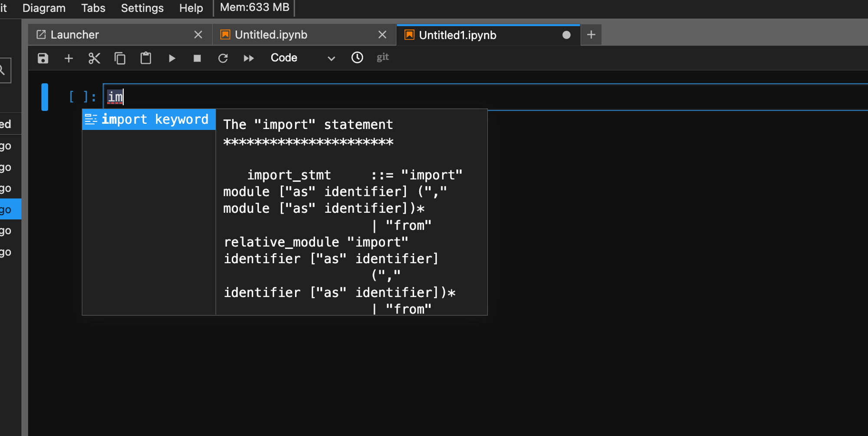The height and width of the screenshot is (436, 868).
Task: Open the Code cell type dropdown
Action: coord(302,58)
